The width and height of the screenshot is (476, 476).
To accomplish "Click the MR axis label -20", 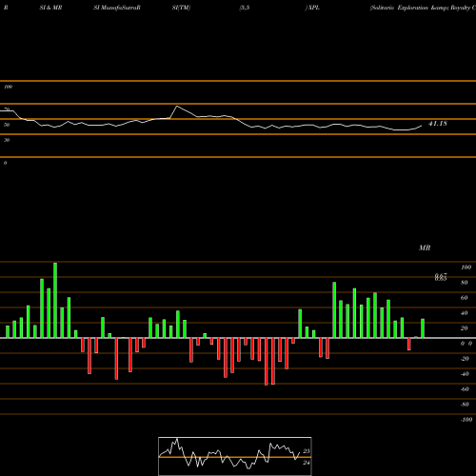I will [465, 359].
